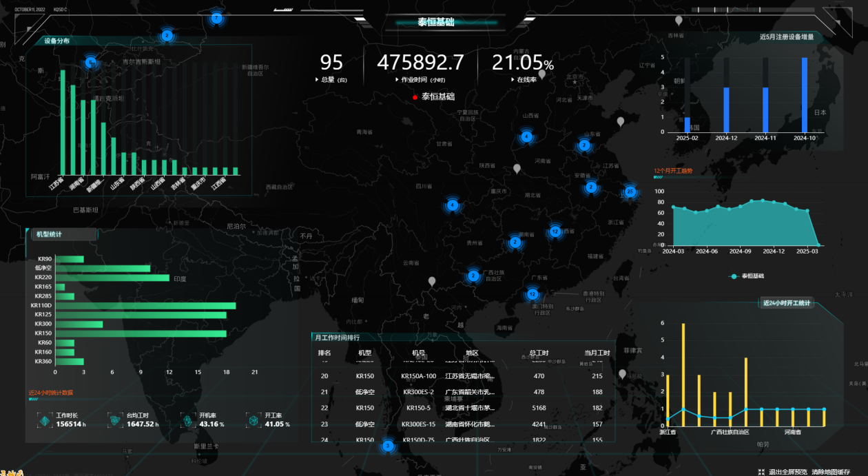Click the KR220 bar in 机型统计
Image resolution: width=868 pixels, height=476 pixels.
(x=112, y=278)
